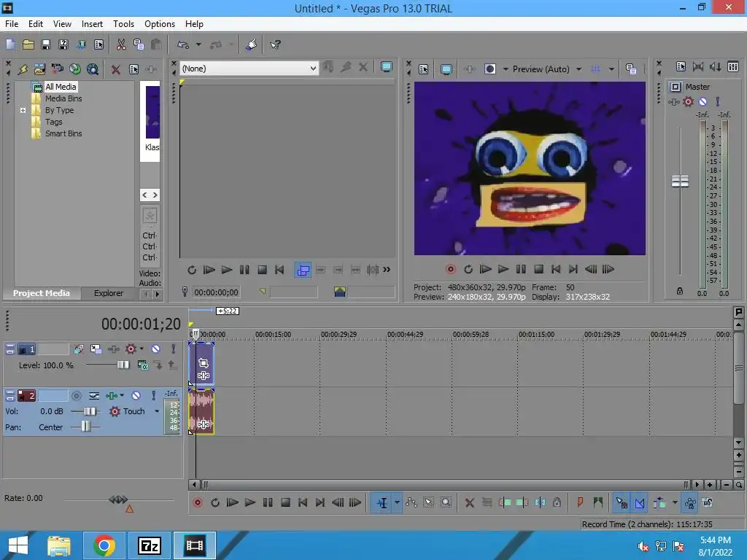Click Track 1 Track Motion icon

pos(96,349)
